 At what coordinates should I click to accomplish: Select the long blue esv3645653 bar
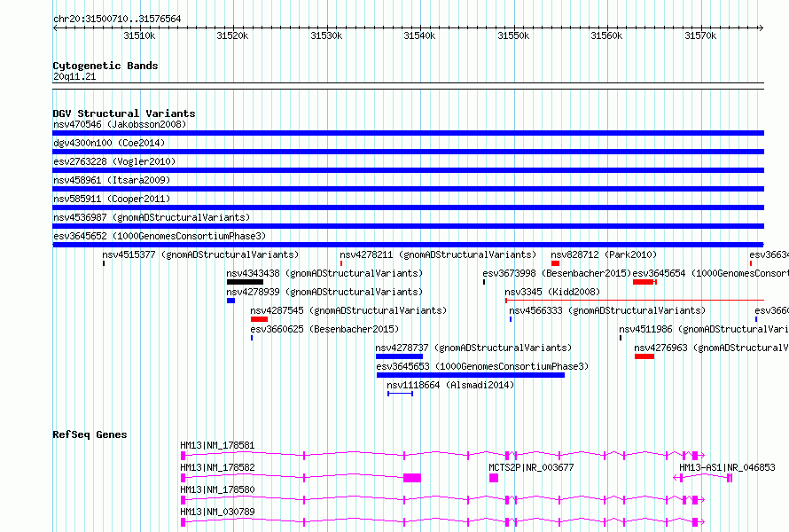point(471,375)
